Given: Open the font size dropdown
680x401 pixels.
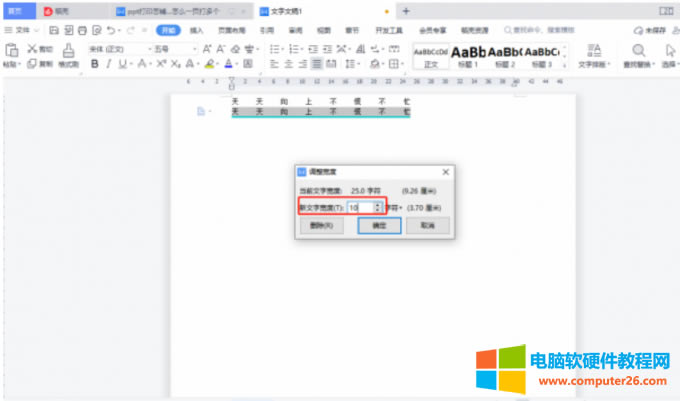Looking at the screenshot, I should coord(194,49).
